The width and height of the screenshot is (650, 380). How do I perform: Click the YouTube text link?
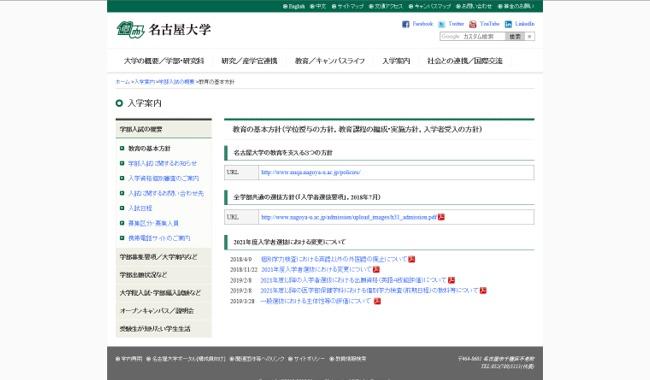[x=490, y=24]
